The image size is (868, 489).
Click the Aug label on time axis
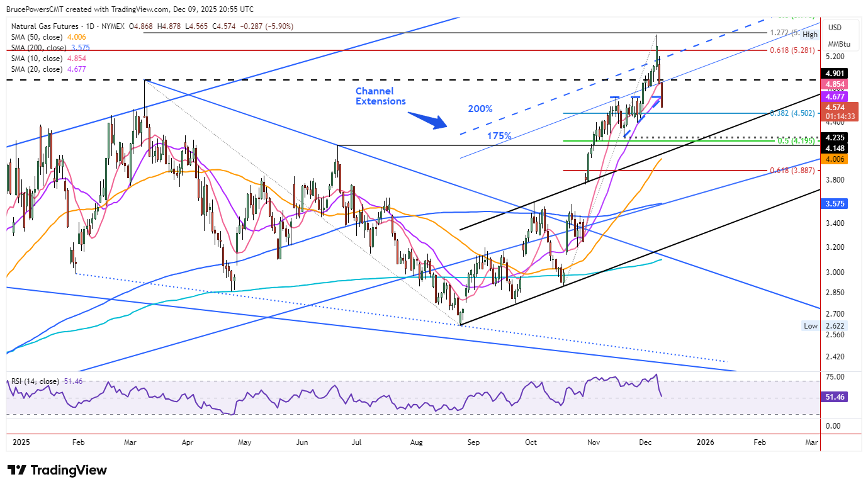[416, 442]
